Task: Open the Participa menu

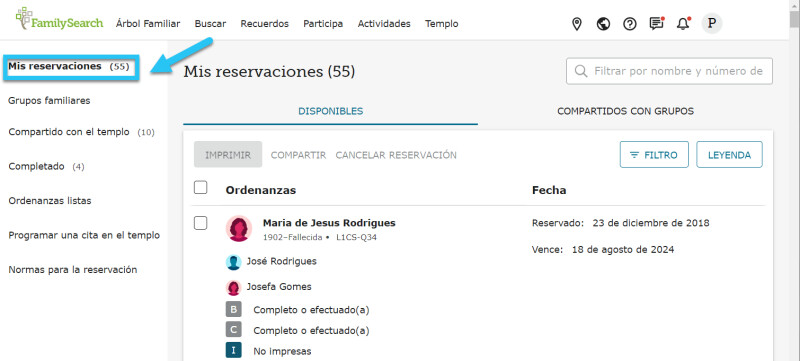Action: point(323,23)
